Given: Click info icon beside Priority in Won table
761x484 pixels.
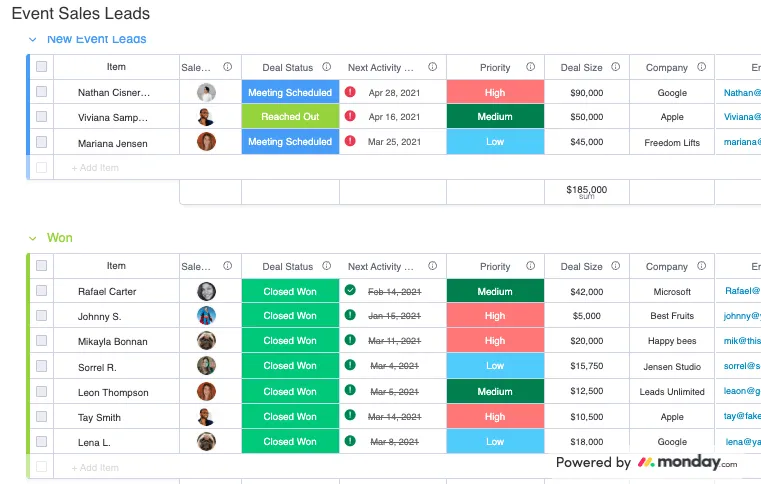Looking at the screenshot, I should point(530,266).
